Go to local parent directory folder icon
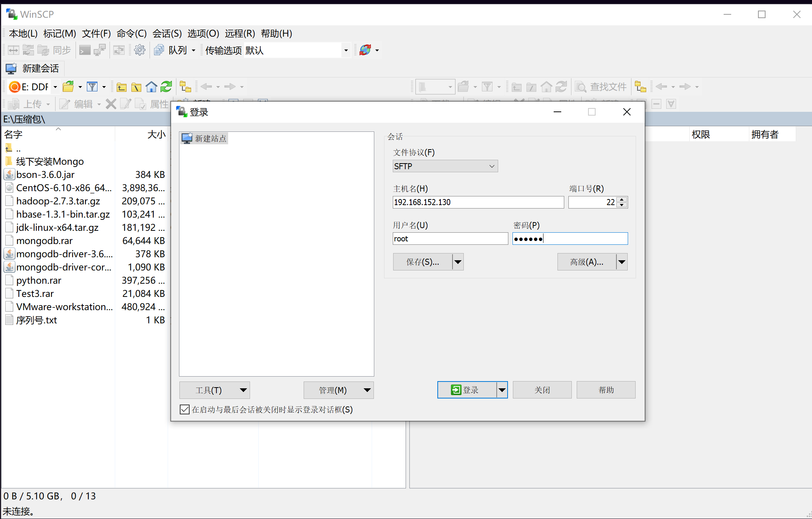812x519 pixels. 121,87
